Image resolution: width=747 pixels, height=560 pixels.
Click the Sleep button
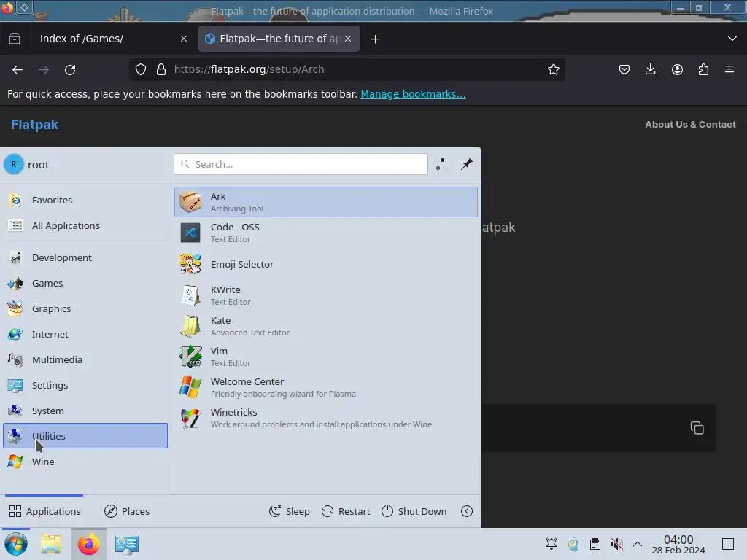pyautogui.click(x=289, y=511)
